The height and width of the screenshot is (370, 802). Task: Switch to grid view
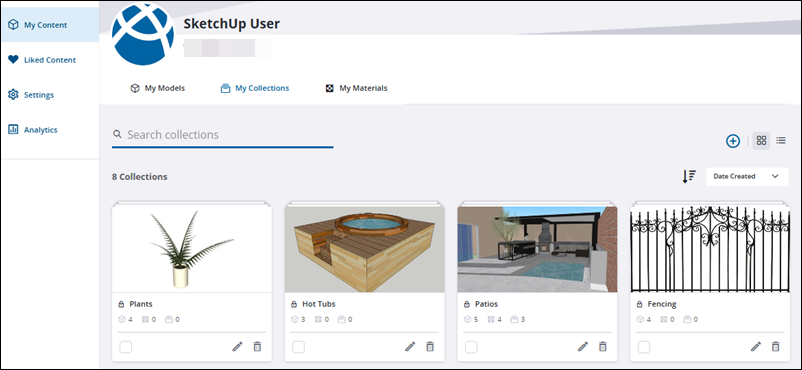pos(761,140)
